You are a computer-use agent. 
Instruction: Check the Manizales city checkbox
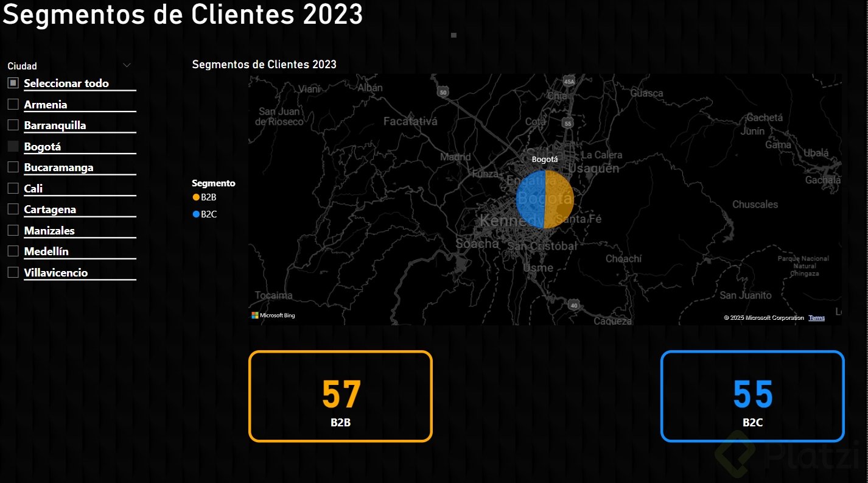pos(13,230)
